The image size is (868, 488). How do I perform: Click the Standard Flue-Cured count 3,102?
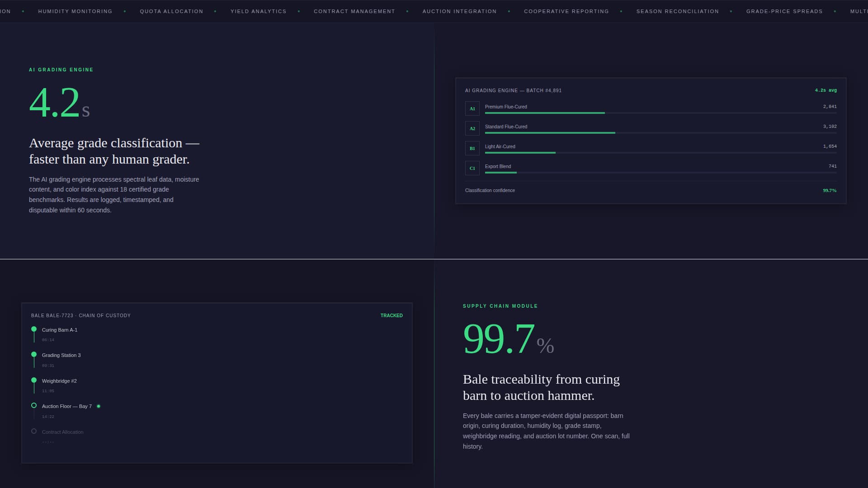[830, 127]
